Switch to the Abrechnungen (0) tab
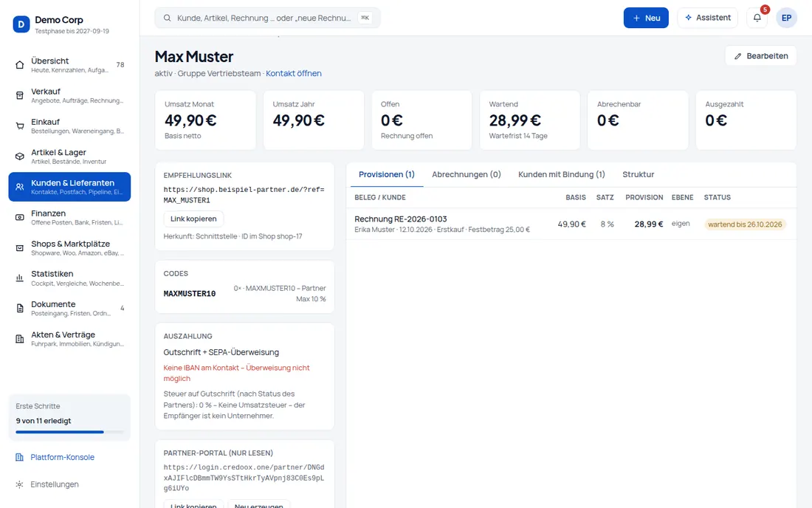Viewport: 812px width, 508px height. point(467,174)
